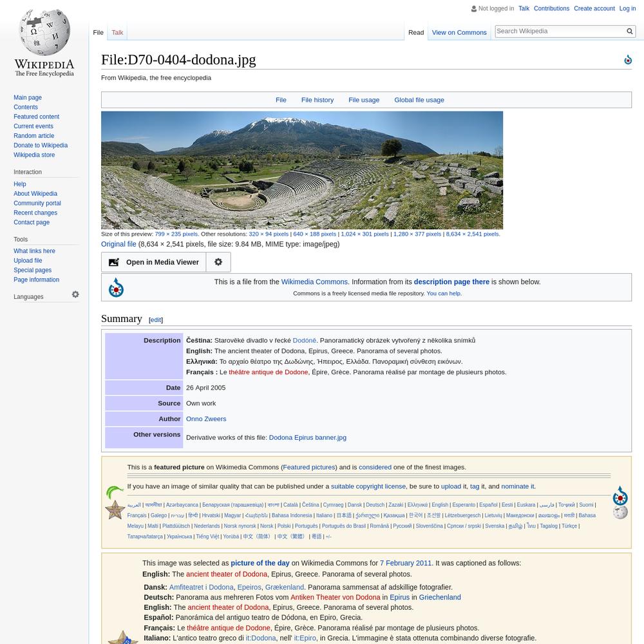Jump to Global file usage section
The height and width of the screenshot is (644, 644).
click(419, 100)
